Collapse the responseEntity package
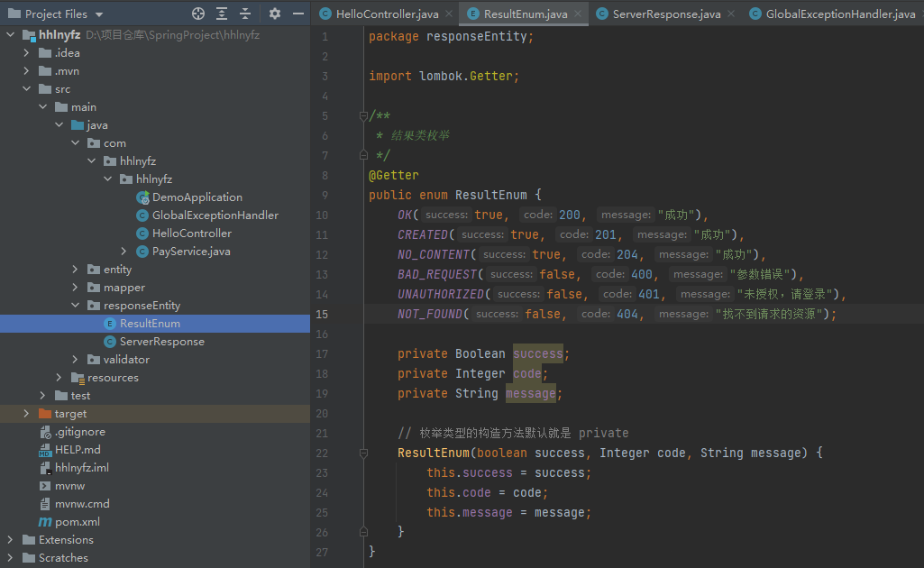The image size is (924, 568). pos(76,306)
